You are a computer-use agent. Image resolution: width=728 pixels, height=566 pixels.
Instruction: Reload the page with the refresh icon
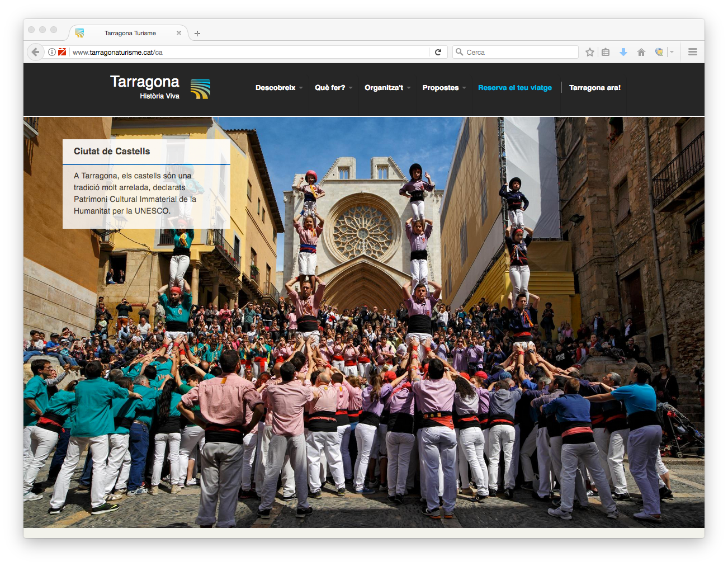coord(438,52)
